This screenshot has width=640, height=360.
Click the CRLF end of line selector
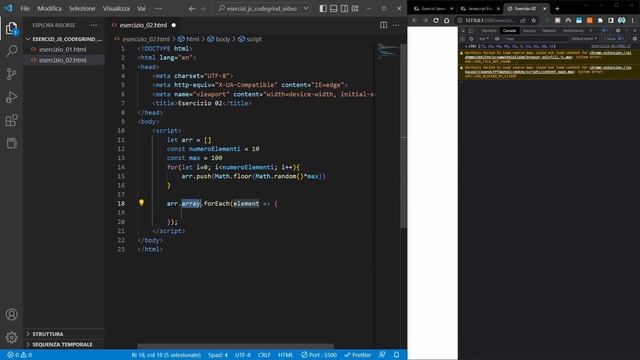point(264,355)
